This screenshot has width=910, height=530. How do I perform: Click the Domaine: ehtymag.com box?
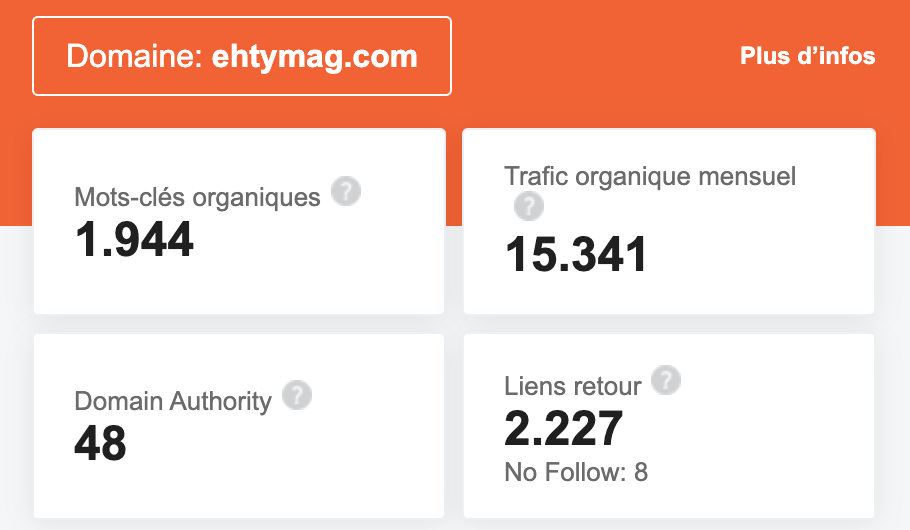tap(242, 56)
